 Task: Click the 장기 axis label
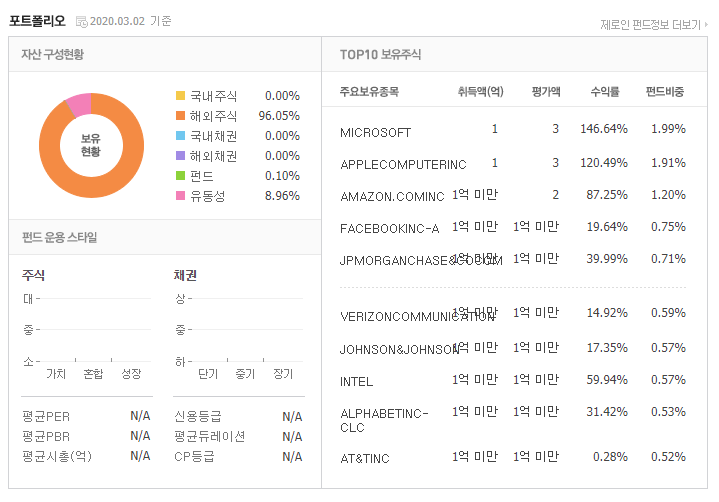pyautogui.click(x=283, y=374)
